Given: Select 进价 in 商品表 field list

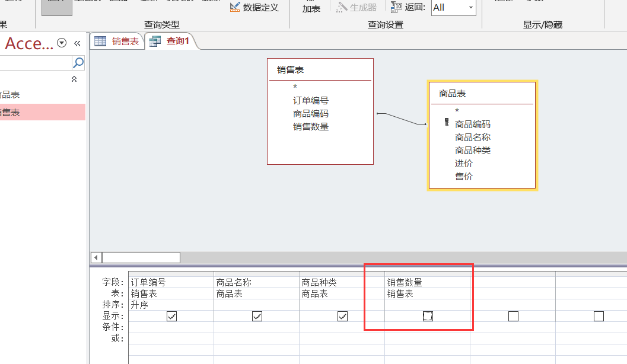Looking at the screenshot, I should 464,164.
